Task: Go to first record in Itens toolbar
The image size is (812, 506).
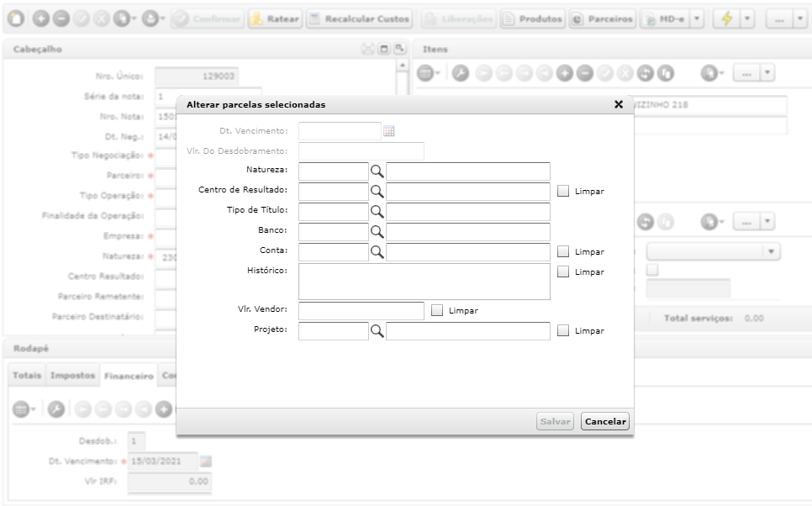Action: pos(483,73)
